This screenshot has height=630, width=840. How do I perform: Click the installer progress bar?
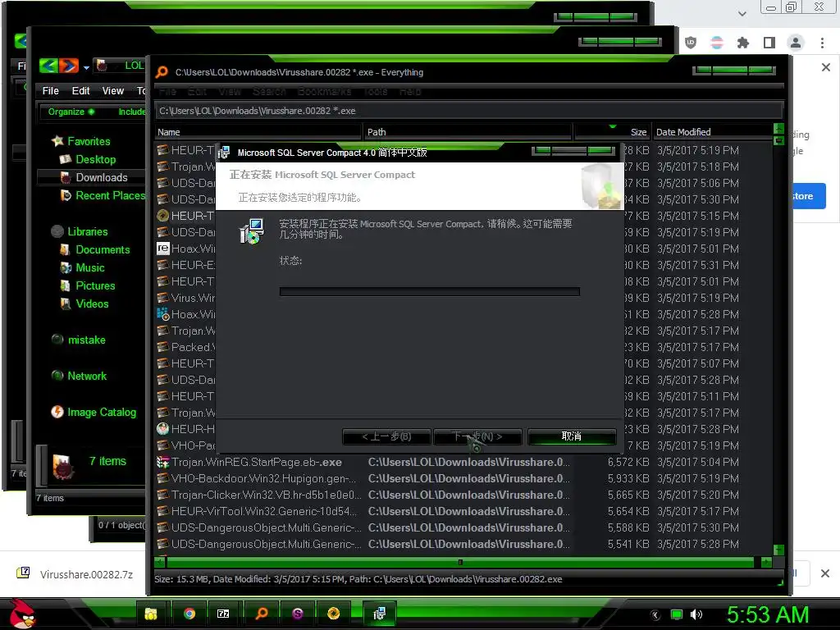point(429,291)
